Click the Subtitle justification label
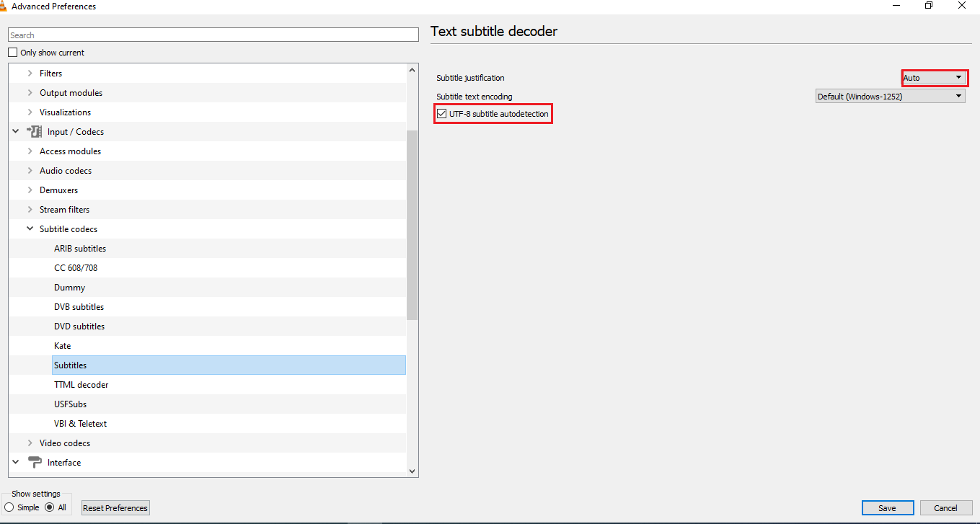980x524 pixels. coord(470,78)
